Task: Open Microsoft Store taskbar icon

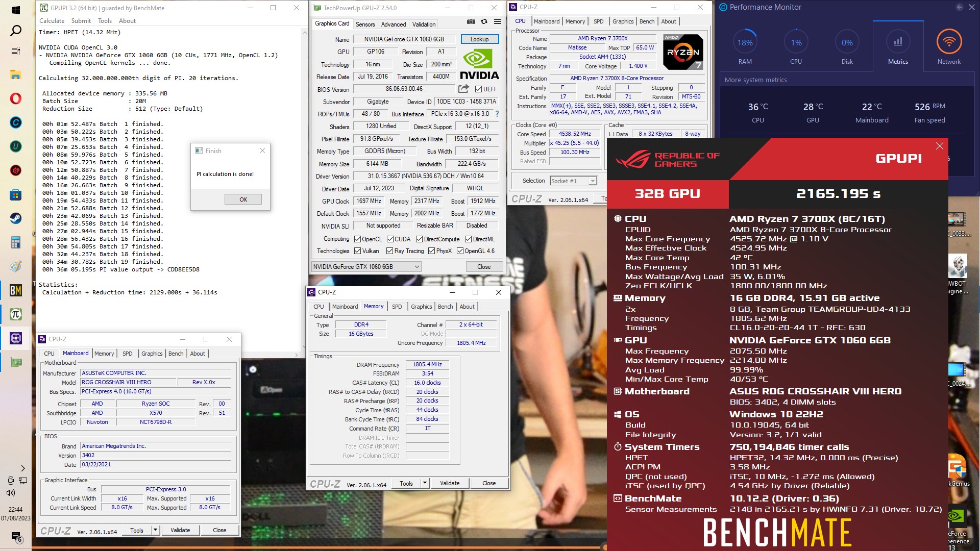Action: pos(16,194)
